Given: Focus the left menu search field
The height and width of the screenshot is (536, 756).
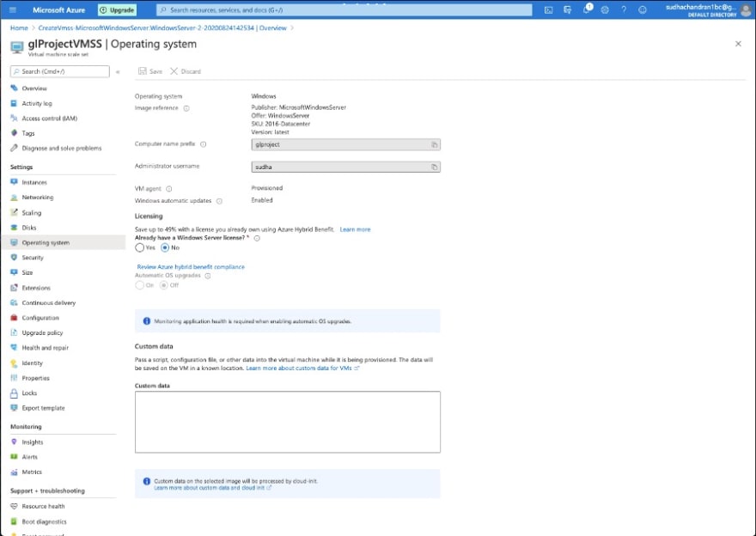Looking at the screenshot, I should tap(60, 71).
